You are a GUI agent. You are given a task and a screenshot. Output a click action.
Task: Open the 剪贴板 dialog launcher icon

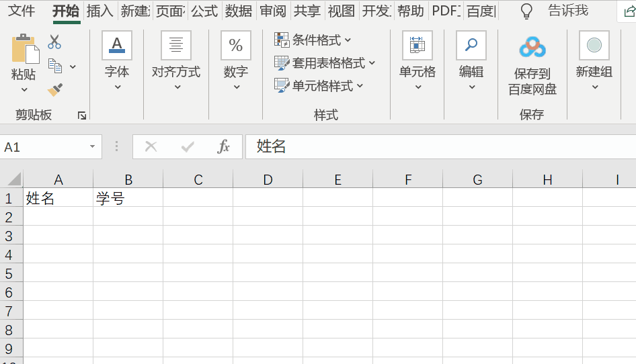tap(82, 116)
